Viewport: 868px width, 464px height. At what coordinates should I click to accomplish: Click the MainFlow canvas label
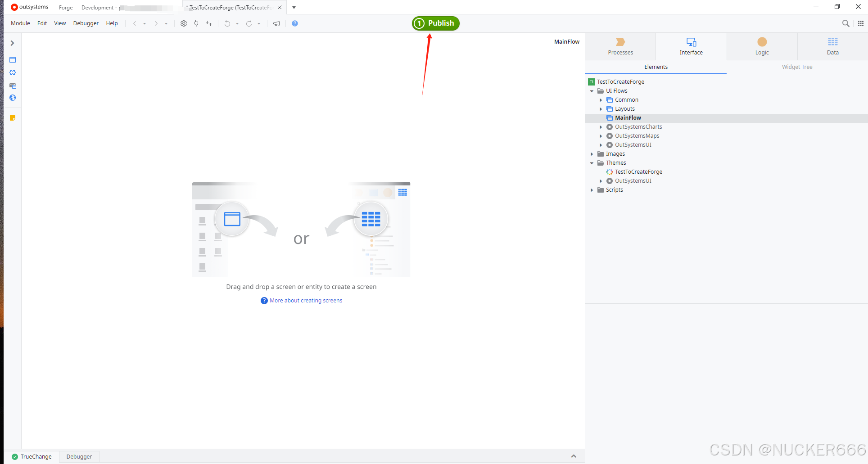click(x=567, y=41)
